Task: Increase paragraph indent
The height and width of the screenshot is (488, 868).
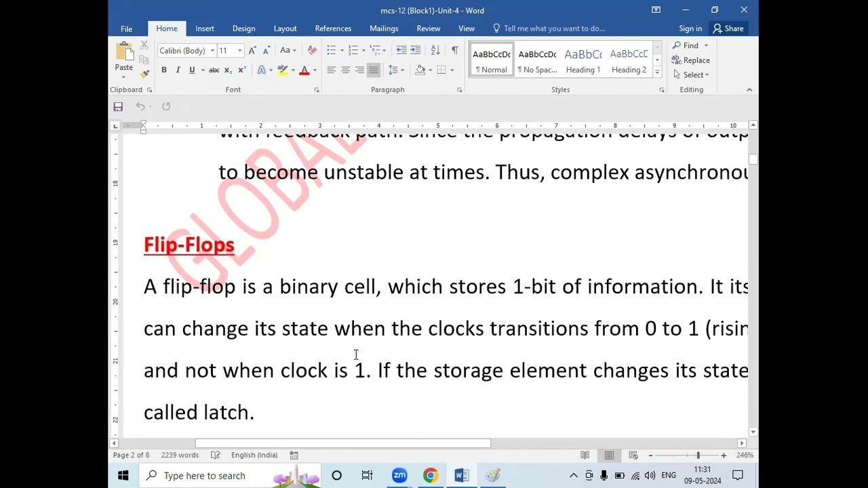Action: point(416,51)
